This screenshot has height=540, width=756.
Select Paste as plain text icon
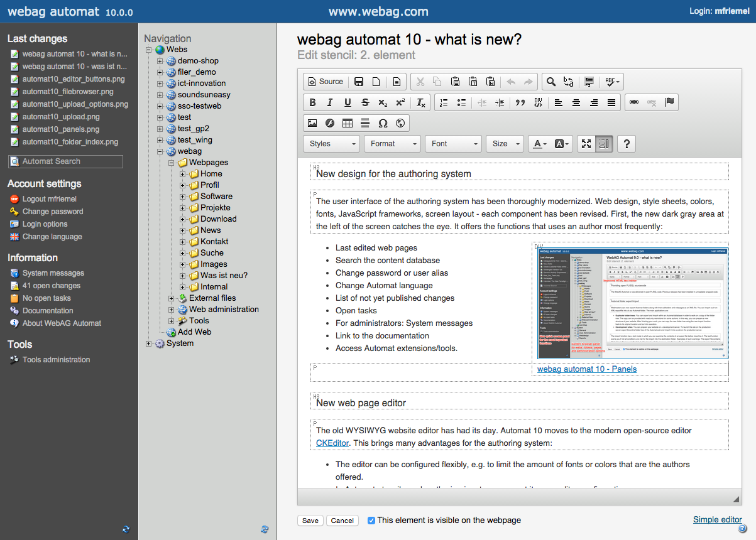[473, 82]
